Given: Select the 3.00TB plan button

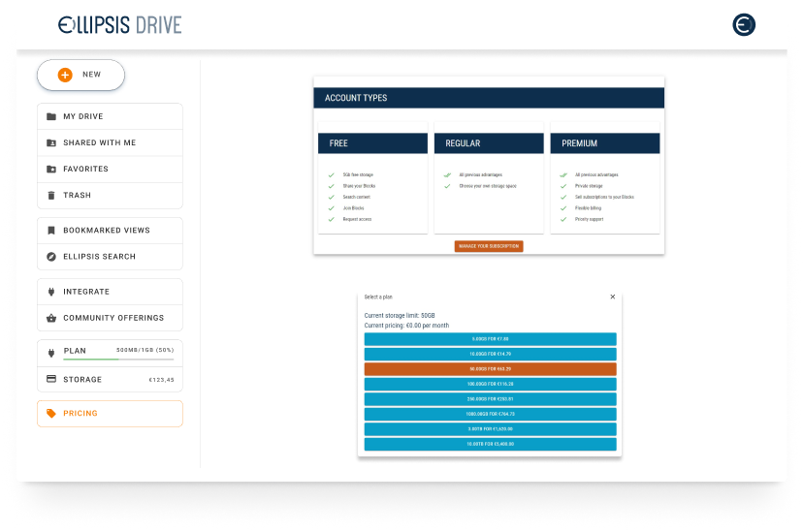Looking at the screenshot, I should click(x=490, y=429).
